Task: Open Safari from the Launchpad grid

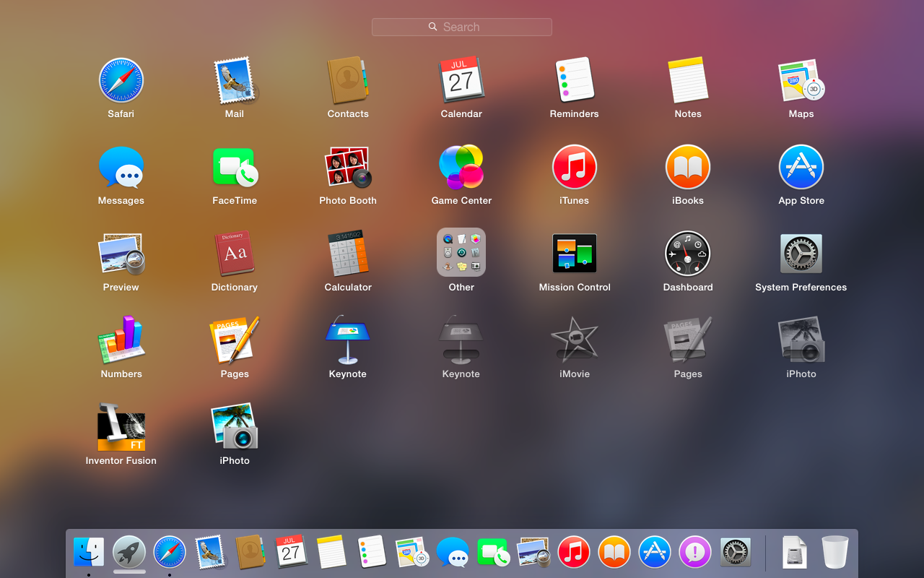Action: click(121, 80)
